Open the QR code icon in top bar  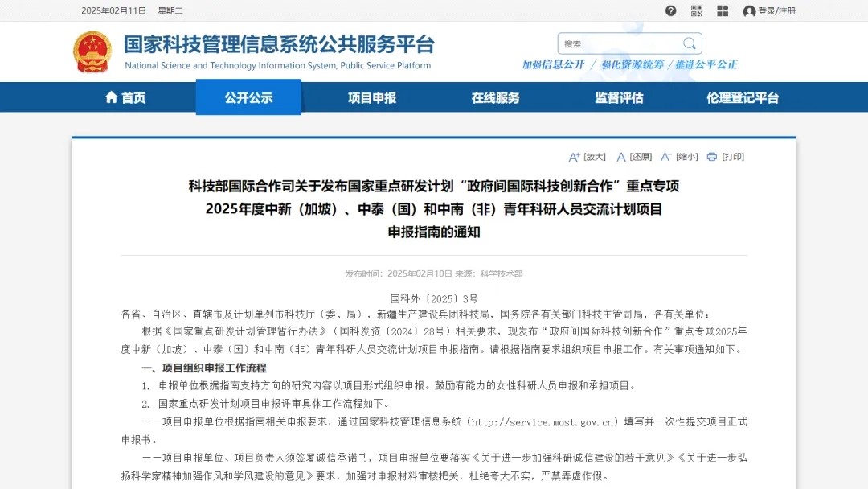tap(696, 11)
